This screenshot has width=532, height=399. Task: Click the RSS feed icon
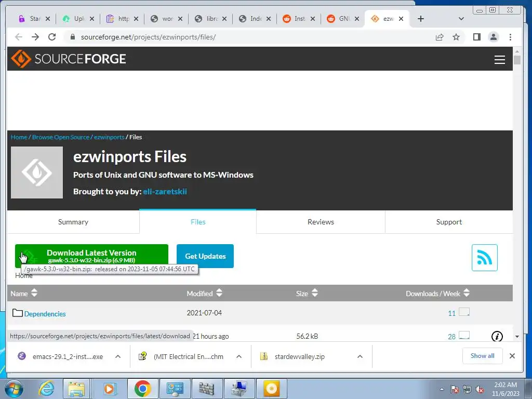[x=485, y=258]
